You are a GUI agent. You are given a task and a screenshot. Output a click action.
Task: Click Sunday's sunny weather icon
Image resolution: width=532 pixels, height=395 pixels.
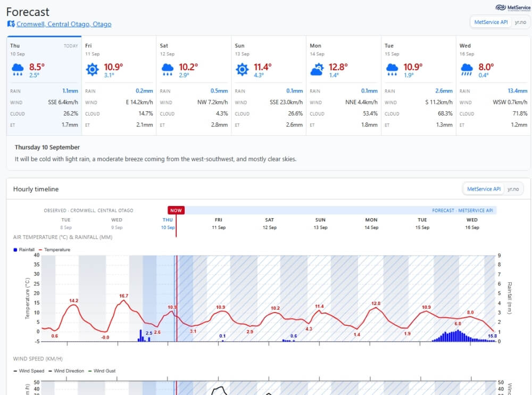(242, 70)
